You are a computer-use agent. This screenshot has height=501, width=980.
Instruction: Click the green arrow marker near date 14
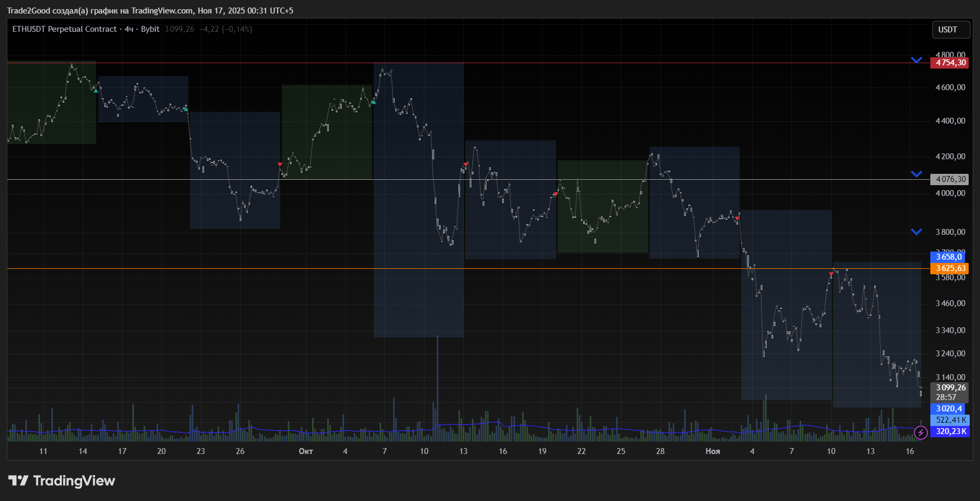96,90
